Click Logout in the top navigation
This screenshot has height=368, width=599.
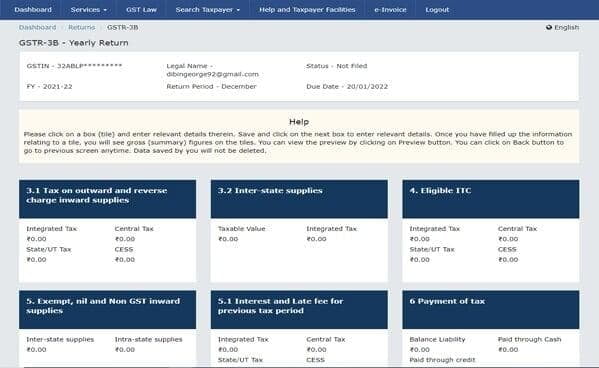[x=437, y=10]
